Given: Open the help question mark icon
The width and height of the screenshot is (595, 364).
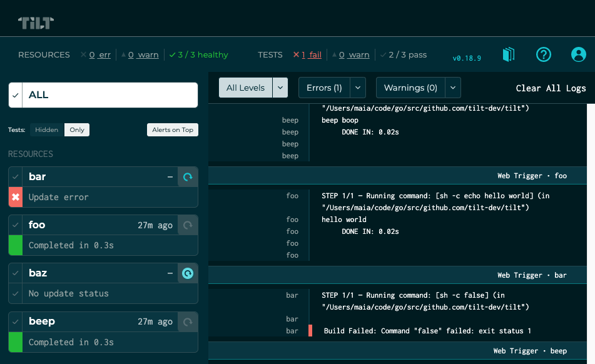Looking at the screenshot, I should pos(544,54).
